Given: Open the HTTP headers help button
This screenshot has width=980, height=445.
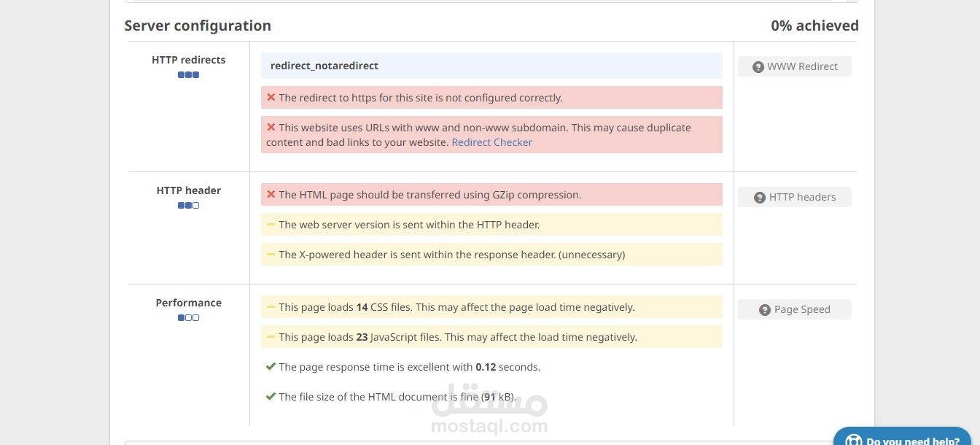Looking at the screenshot, I should click(x=794, y=197).
